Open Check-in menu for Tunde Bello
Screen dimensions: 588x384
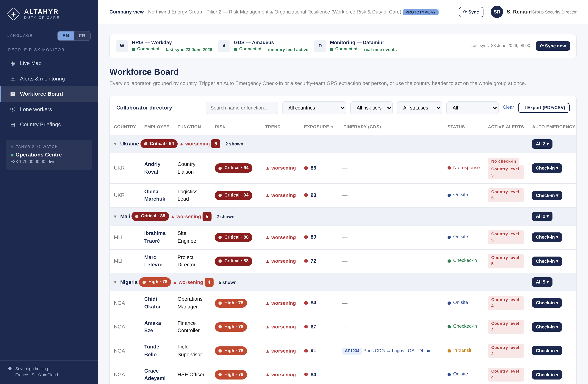pyautogui.click(x=547, y=351)
